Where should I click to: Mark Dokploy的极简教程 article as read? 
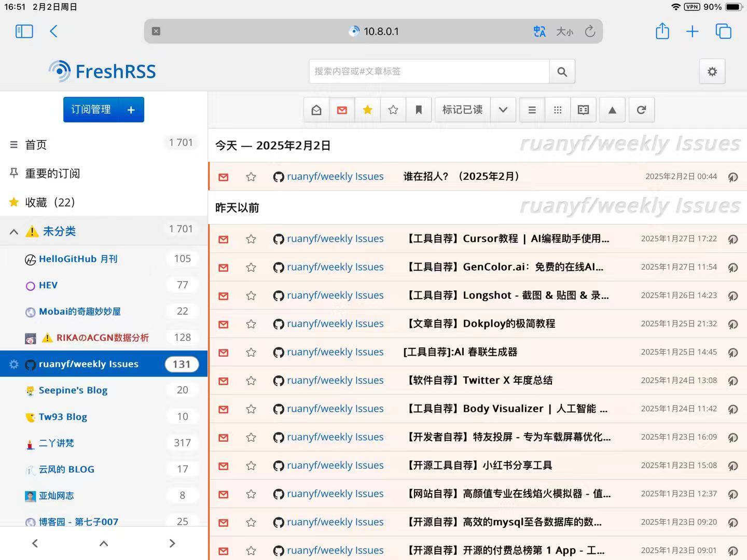(224, 325)
